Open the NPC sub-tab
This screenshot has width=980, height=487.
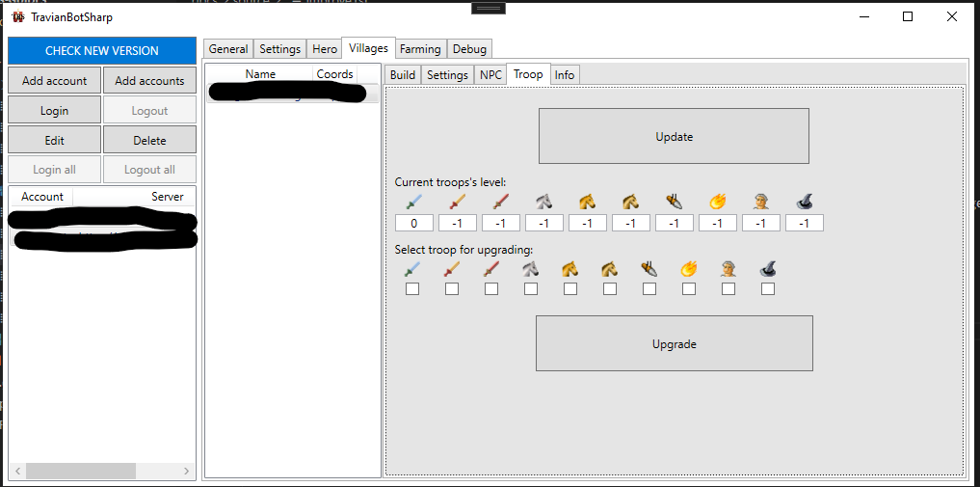(490, 74)
